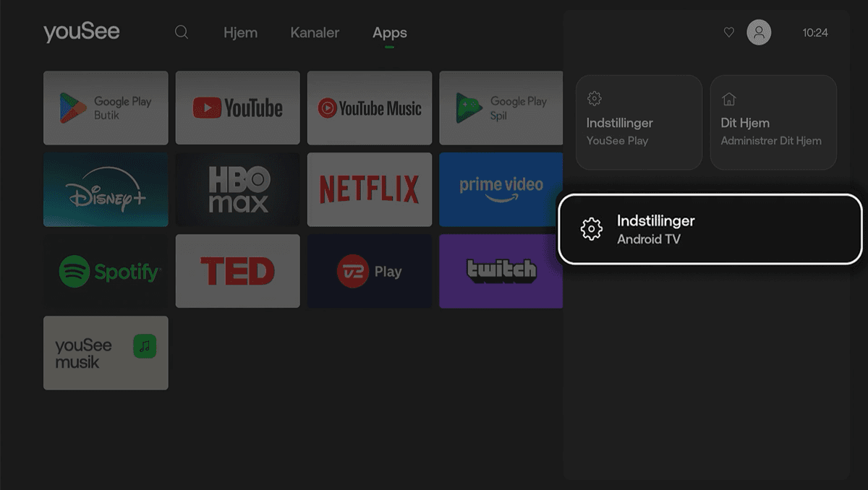Viewport: 868px width, 490px height.
Task: Open the Dit Hjem card
Action: pyautogui.click(x=773, y=123)
